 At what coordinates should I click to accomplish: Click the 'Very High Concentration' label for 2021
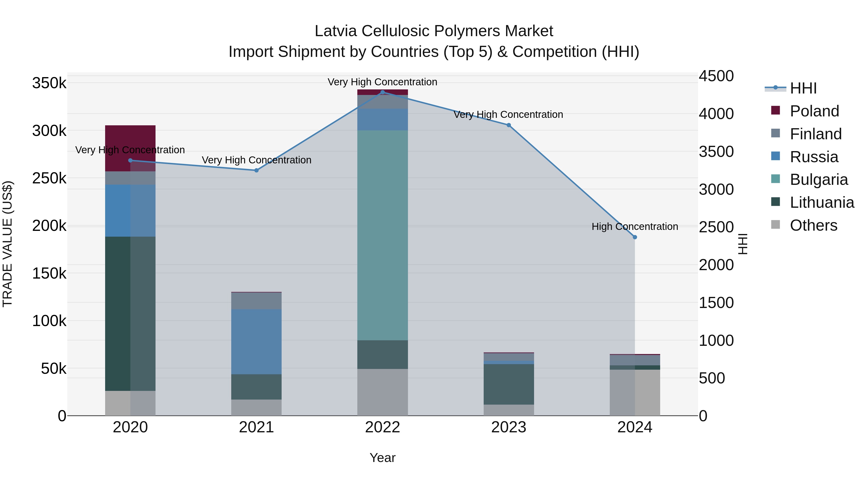click(x=257, y=160)
